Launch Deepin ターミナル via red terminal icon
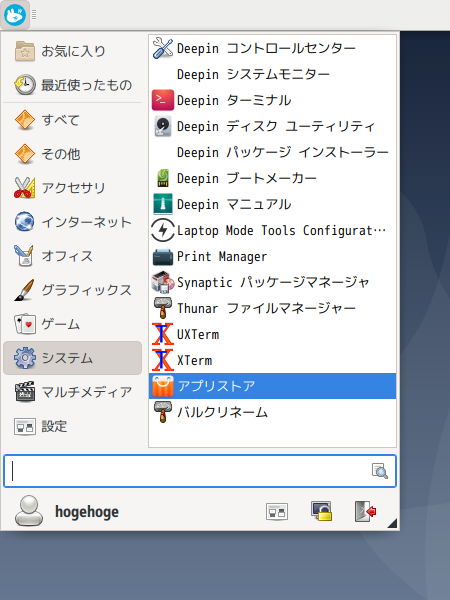This screenshot has height=600, width=450. tap(163, 100)
